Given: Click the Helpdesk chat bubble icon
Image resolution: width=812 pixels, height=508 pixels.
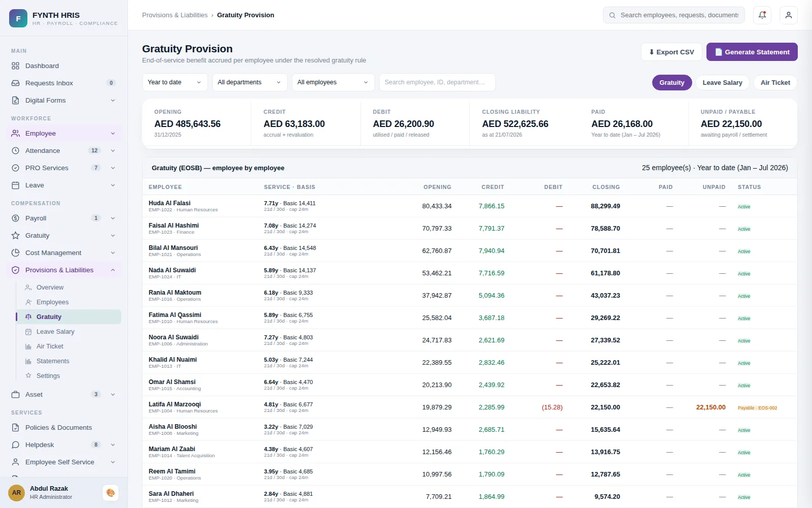Looking at the screenshot, I should tap(15, 445).
